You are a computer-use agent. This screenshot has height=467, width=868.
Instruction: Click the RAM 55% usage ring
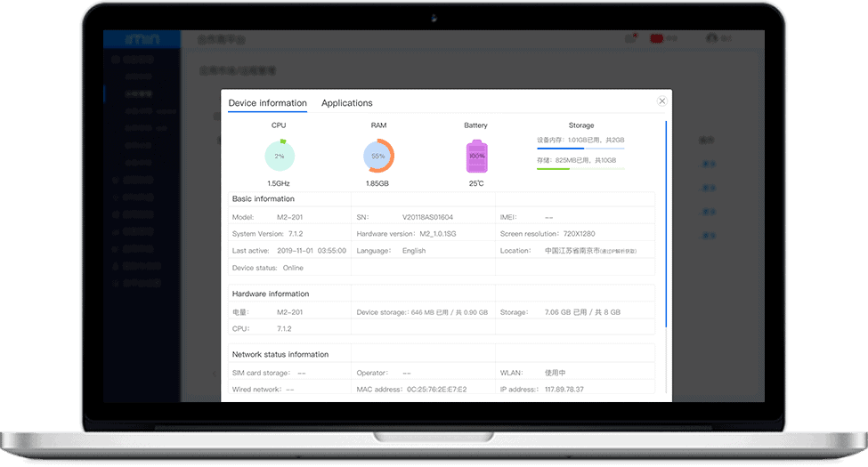click(x=378, y=156)
